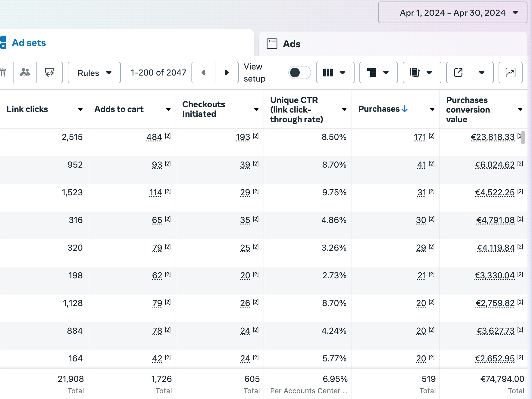Select the 5.77% unique CTR cell
This screenshot has width=532, height=399.
coord(308,359)
